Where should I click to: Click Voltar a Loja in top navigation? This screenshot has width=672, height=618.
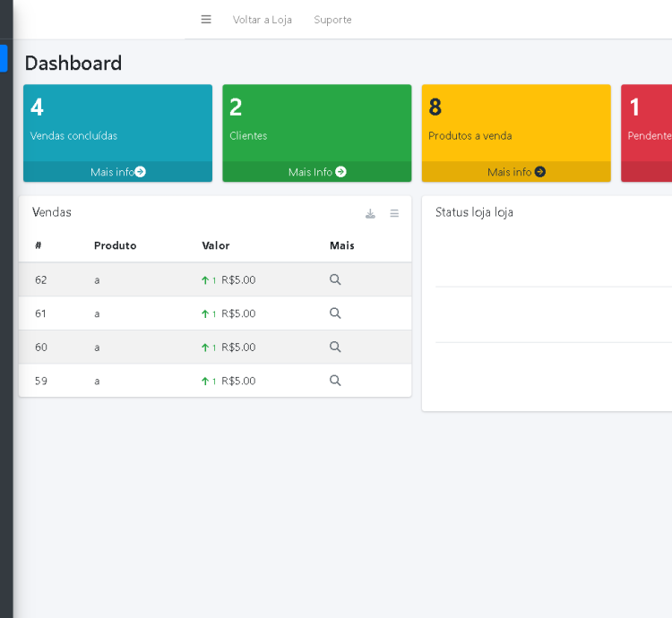(x=262, y=20)
